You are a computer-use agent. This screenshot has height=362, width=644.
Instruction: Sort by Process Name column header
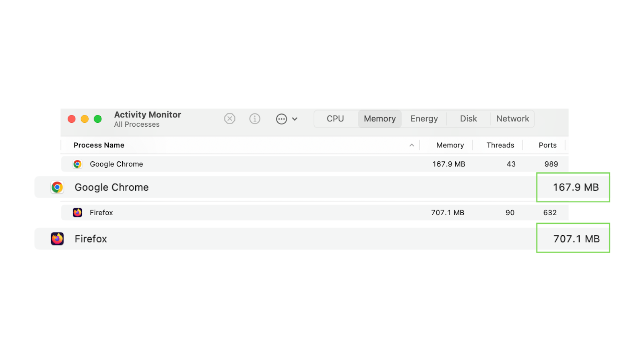tap(99, 145)
